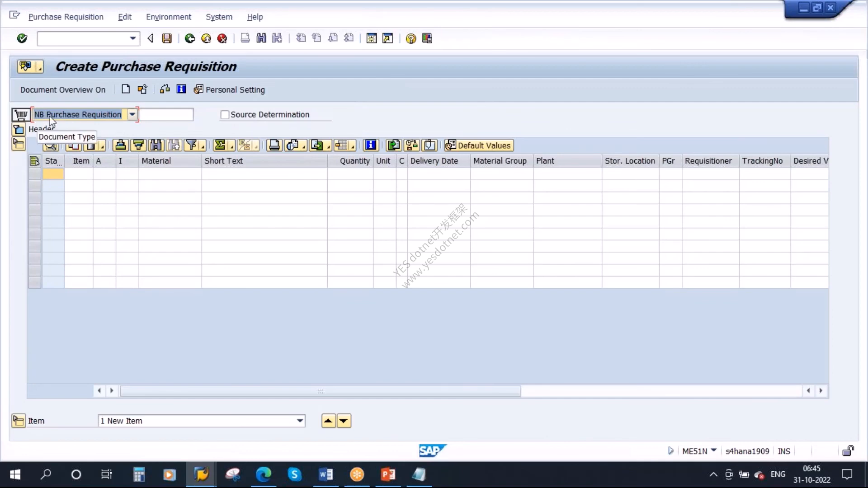The image size is (868, 488).
Task: Click the Save diskette icon
Action: tap(167, 38)
